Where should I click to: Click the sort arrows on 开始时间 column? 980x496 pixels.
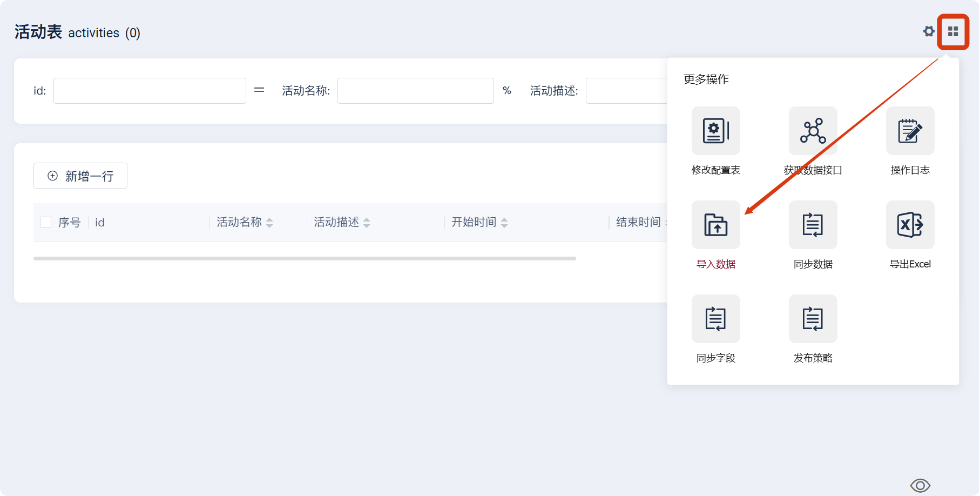click(x=504, y=222)
